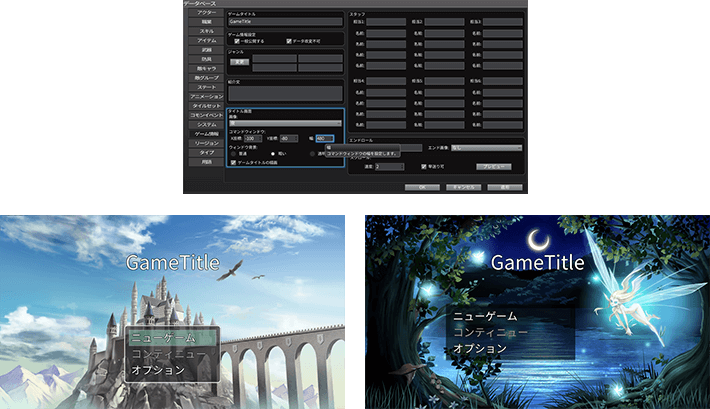Image resolution: width=710 pixels, height=409 pixels.
Task: Go to the コモンイベント tab
Action: pos(206,115)
